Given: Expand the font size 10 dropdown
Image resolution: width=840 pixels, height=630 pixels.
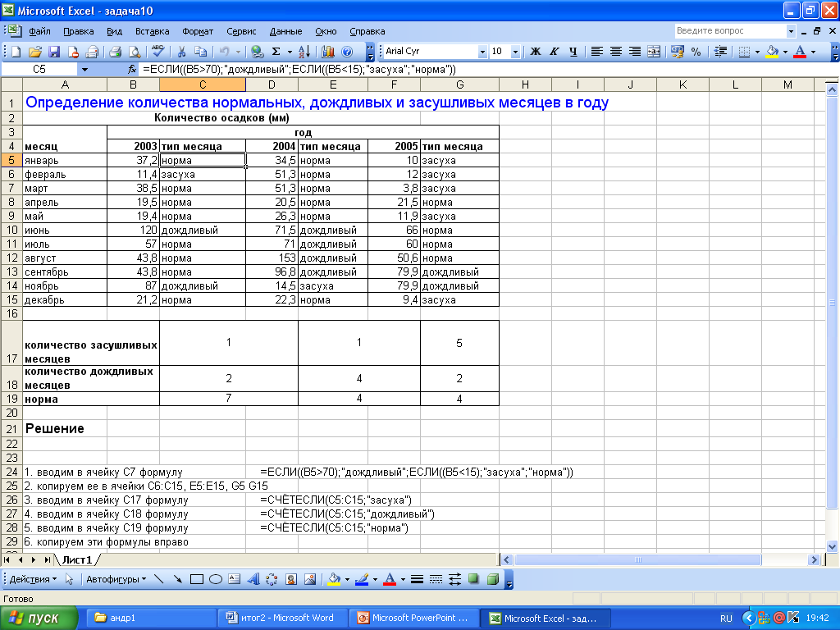Looking at the screenshot, I should 515,52.
